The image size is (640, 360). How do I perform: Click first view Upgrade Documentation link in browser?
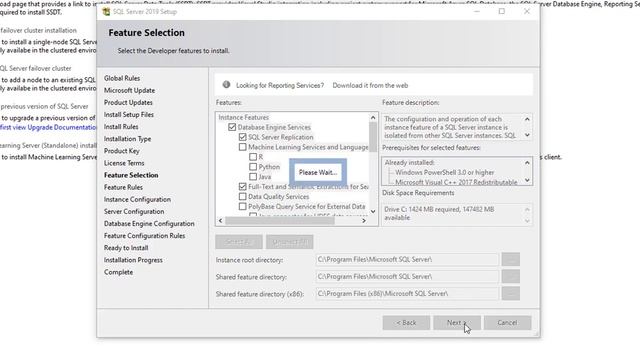click(48, 127)
